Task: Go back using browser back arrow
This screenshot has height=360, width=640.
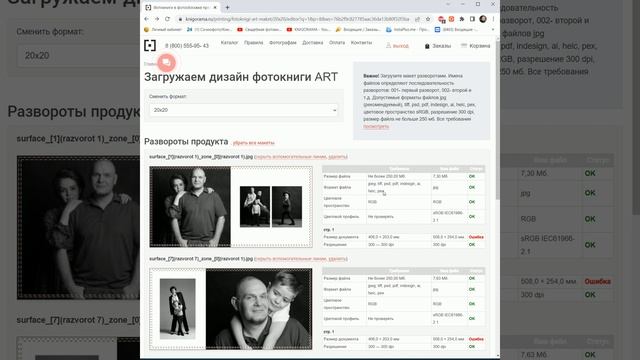Action: (147, 19)
